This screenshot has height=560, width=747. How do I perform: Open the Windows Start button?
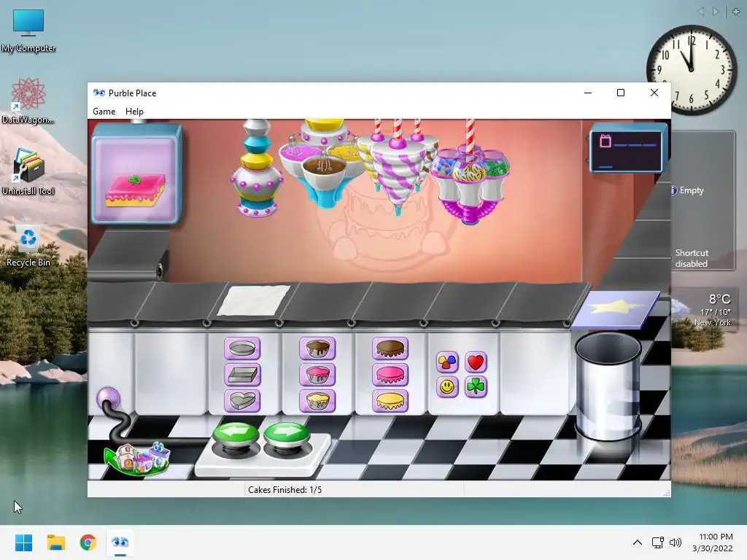coord(23,542)
